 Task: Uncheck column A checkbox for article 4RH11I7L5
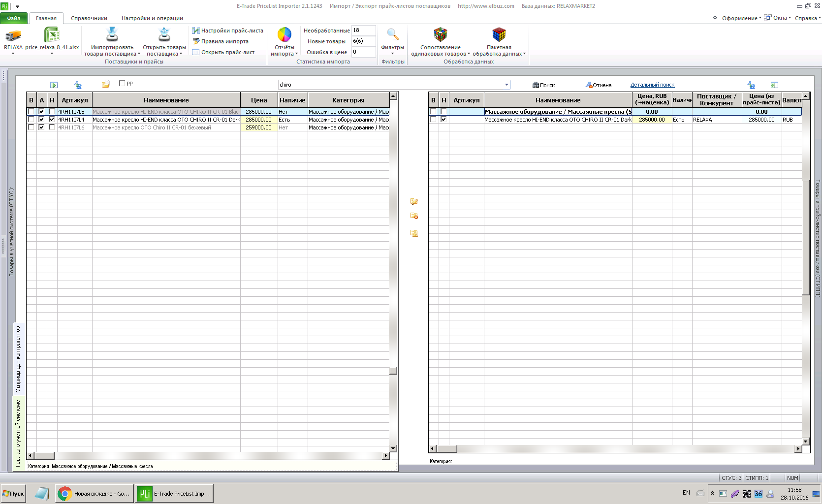pyautogui.click(x=41, y=112)
